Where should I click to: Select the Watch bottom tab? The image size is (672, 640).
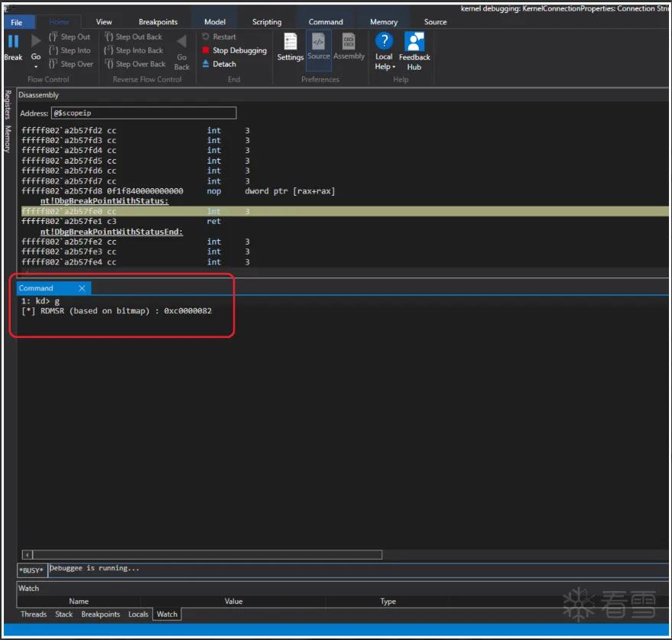click(167, 614)
